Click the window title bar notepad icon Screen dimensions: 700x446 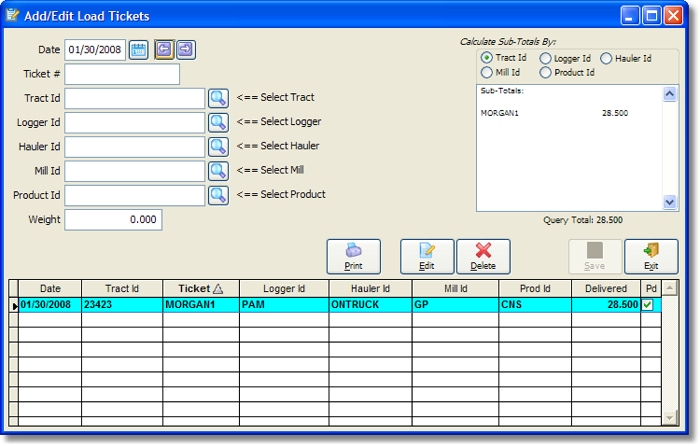tap(12, 15)
